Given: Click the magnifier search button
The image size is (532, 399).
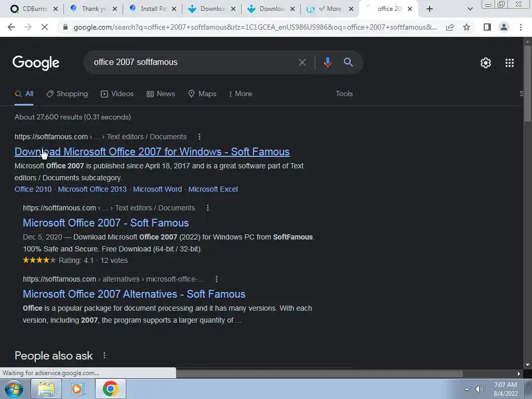Looking at the screenshot, I should click(348, 62).
